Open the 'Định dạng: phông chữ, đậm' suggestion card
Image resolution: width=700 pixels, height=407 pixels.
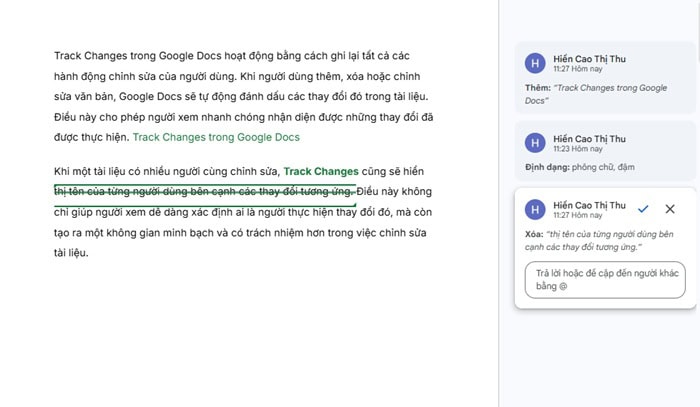pyautogui.click(x=605, y=151)
